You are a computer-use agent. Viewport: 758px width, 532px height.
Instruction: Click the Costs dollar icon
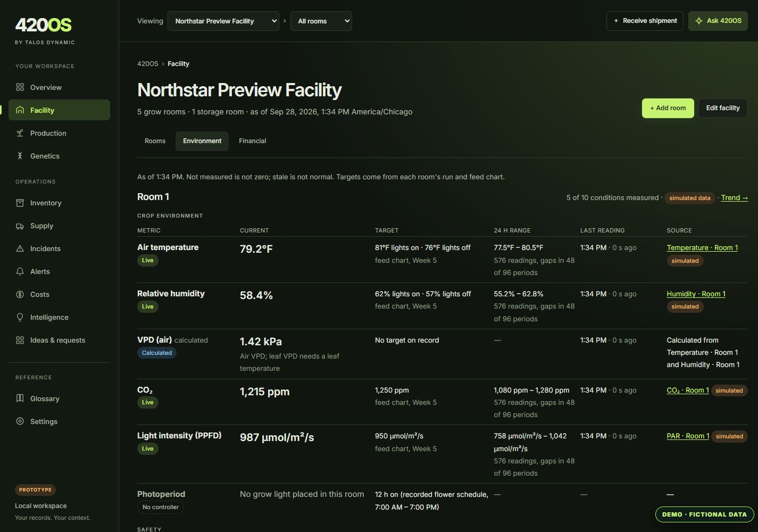coord(20,294)
